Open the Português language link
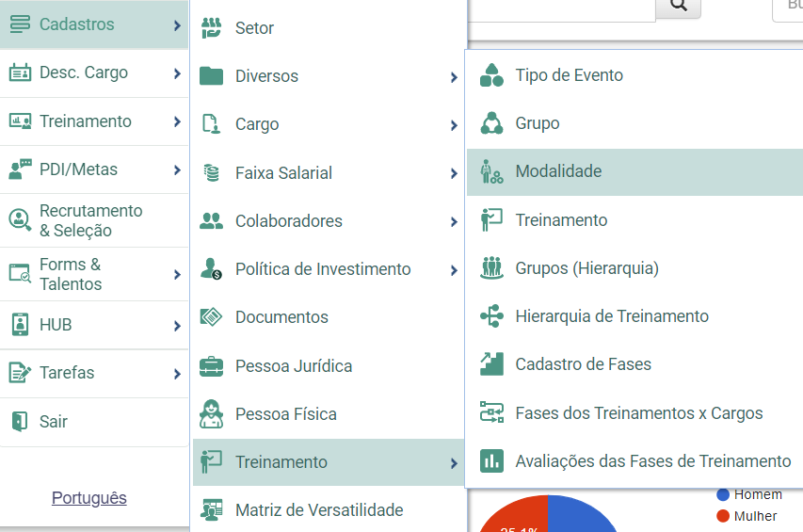803x532 pixels. click(x=89, y=498)
